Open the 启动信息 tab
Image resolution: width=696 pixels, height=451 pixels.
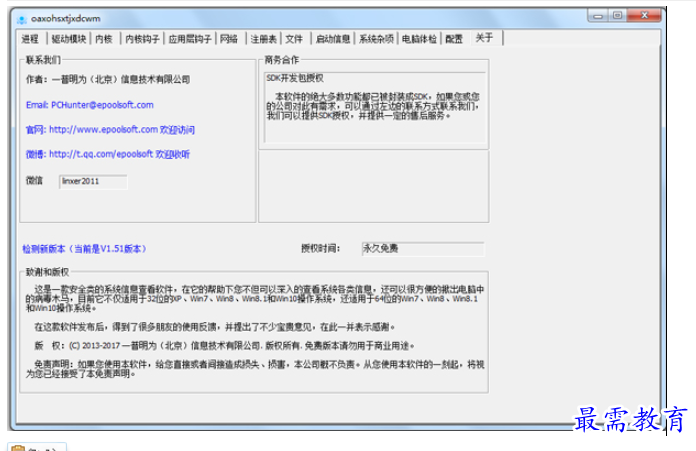(x=332, y=39)
